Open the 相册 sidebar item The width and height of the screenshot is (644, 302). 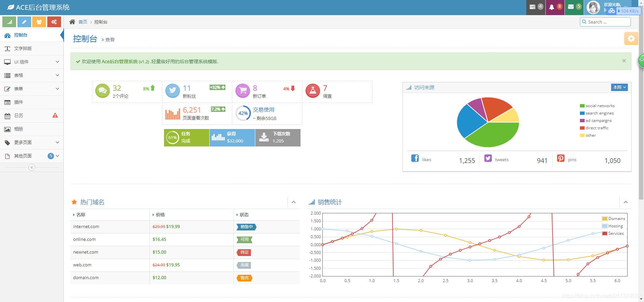click(x=32, y=129)
